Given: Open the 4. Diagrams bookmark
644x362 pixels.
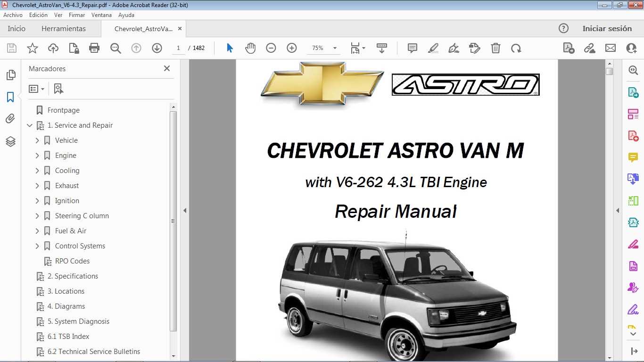Looking at the screenshot, I should [x=66, y=306].
